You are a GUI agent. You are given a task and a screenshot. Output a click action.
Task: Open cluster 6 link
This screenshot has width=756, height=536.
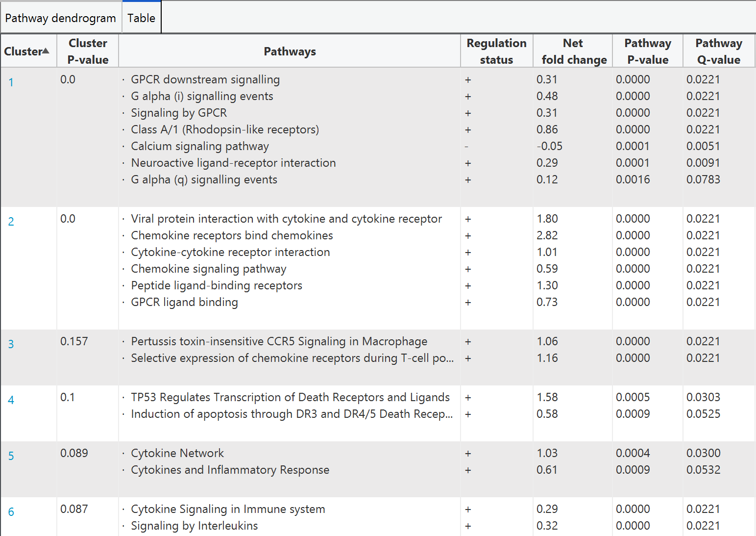(11, 512)
